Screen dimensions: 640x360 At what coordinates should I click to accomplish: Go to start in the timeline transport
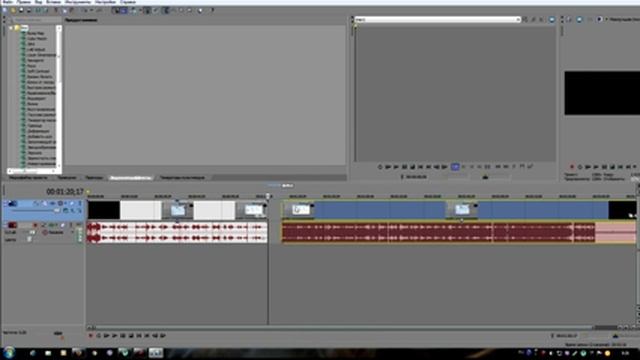[x=139, y=336]
